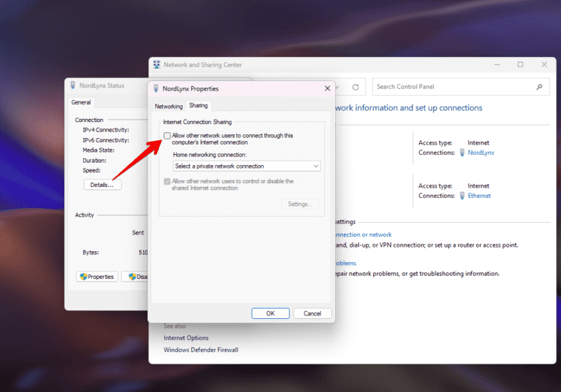Click the search magnifier icon in Control Panel
The height and width of the screenshot is (392, 561).
[x=540, y=87]
